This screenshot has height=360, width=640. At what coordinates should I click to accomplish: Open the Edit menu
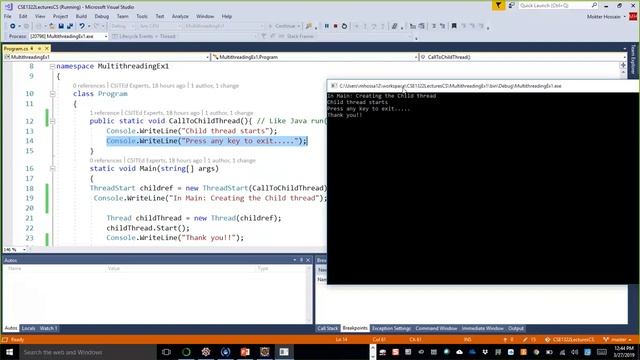(x=23, y=16)
